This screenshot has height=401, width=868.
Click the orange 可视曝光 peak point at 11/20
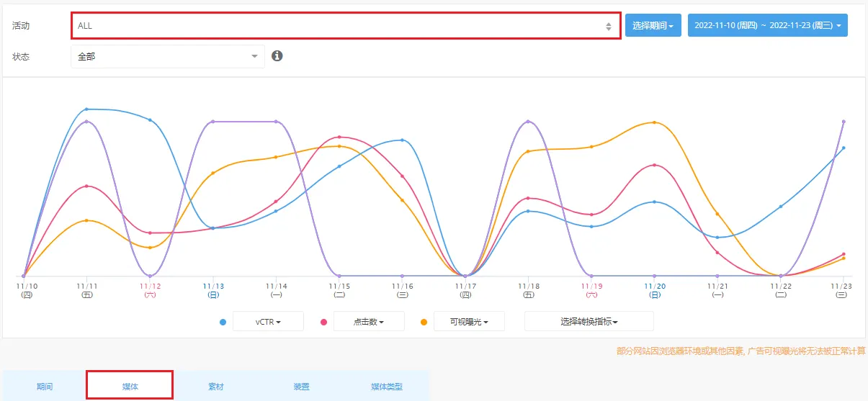pyautogui.click(x=654, y=122)
